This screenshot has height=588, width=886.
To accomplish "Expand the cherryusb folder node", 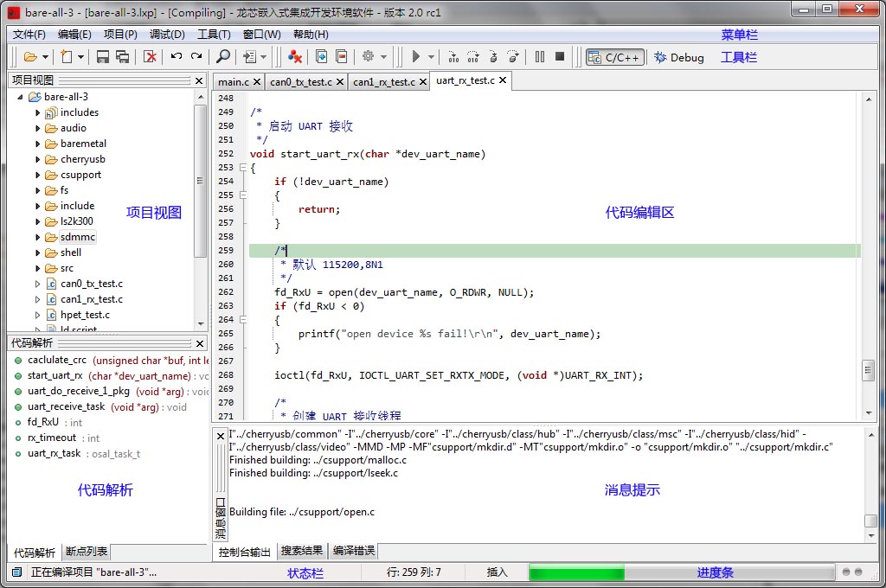I will [x=37, y=160].
